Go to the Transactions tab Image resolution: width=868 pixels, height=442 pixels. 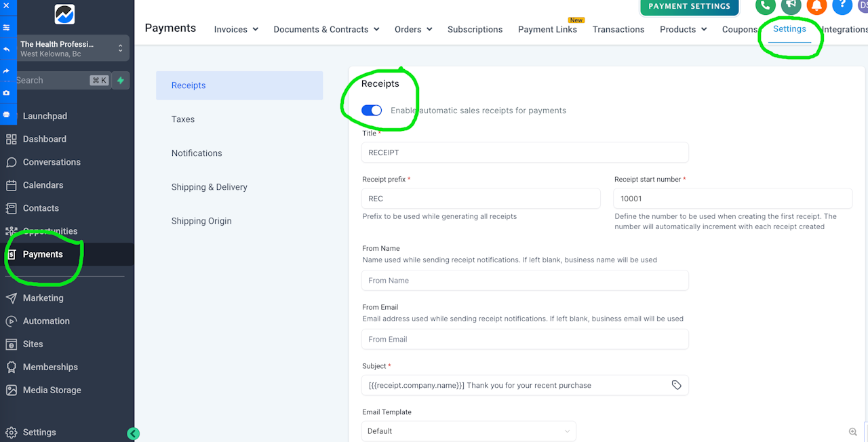tap(618, 29)
